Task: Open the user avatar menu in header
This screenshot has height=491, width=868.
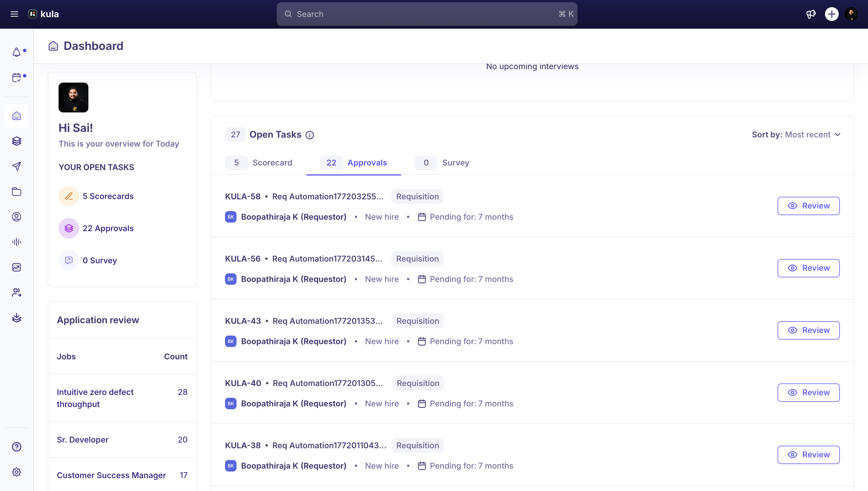Action: [851, 14]
